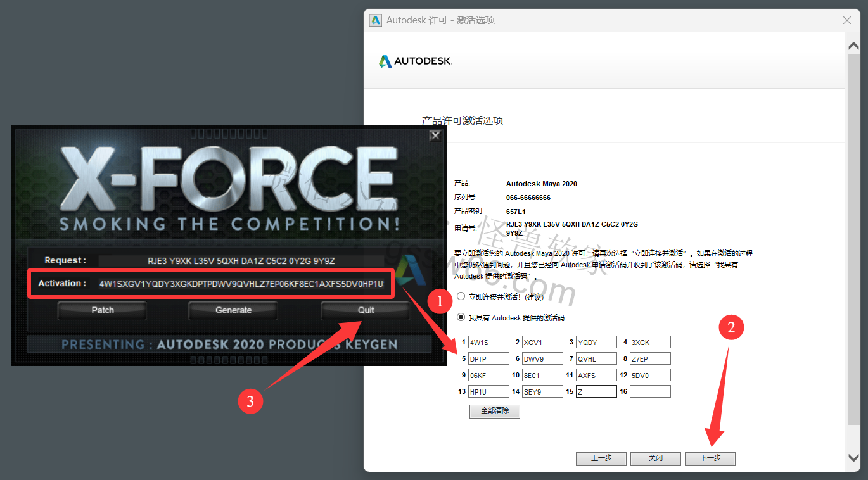Click activation code box 8 containing Z7EP
This screenshot has width=868, height=480.
(650, 359)
